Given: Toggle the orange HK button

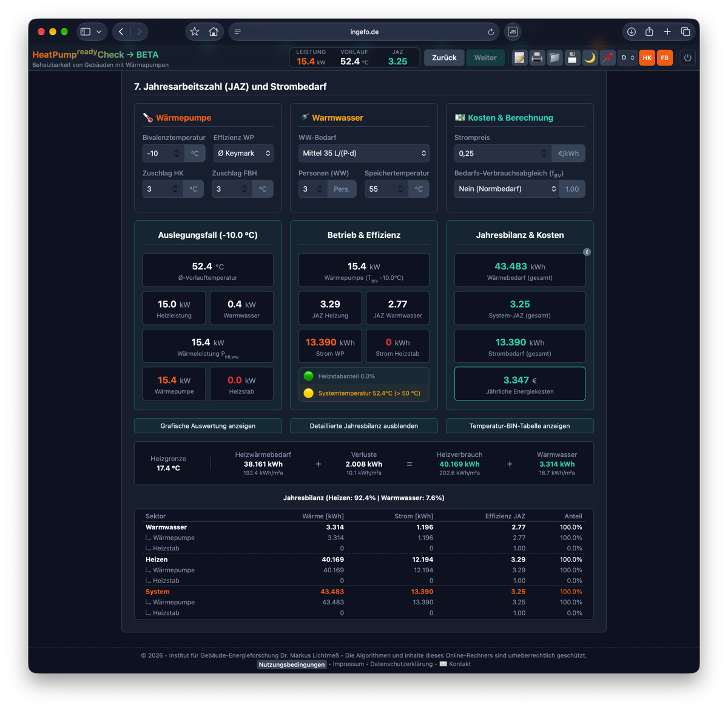Looking at the screenshot, I should (x=647, y=58).
